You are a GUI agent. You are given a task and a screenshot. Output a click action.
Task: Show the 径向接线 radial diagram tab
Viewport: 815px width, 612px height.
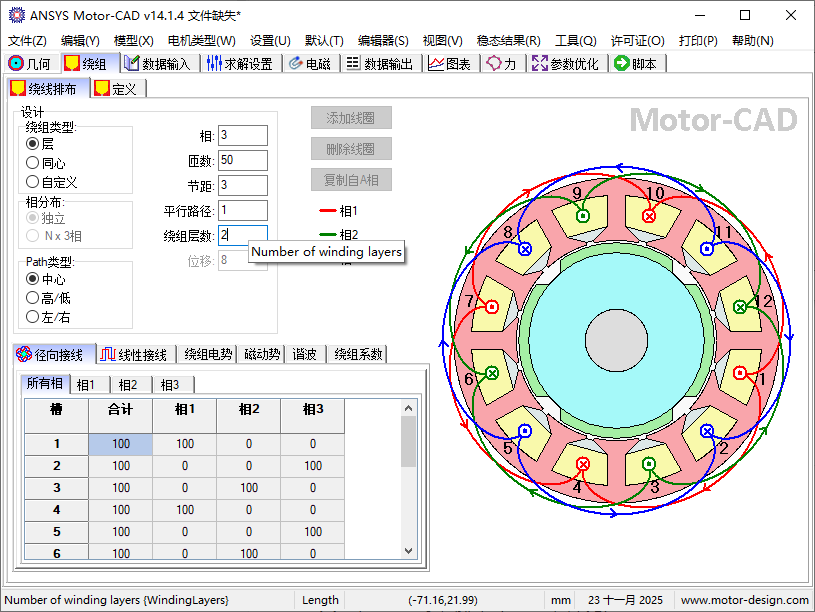point(53,354)
